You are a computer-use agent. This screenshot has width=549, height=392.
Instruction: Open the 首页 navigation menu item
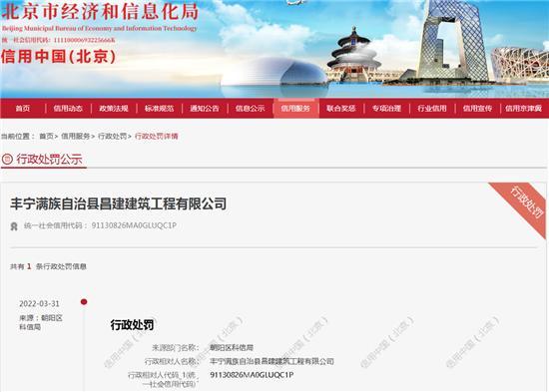(x=23, y=109)
